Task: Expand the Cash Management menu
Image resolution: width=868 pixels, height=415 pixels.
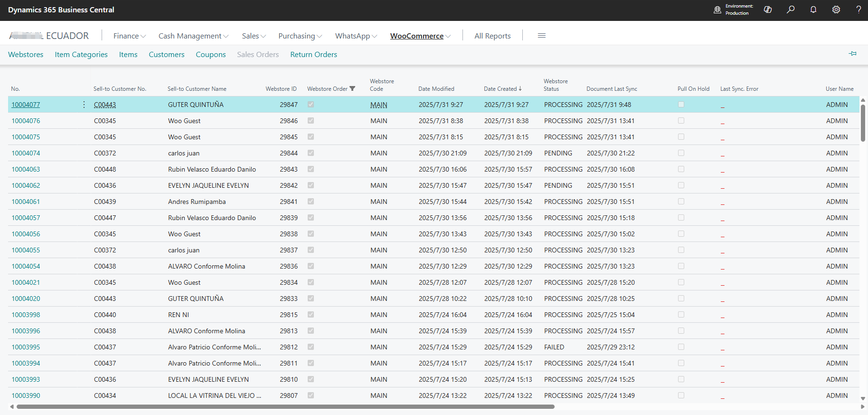Action: point(193,36)
